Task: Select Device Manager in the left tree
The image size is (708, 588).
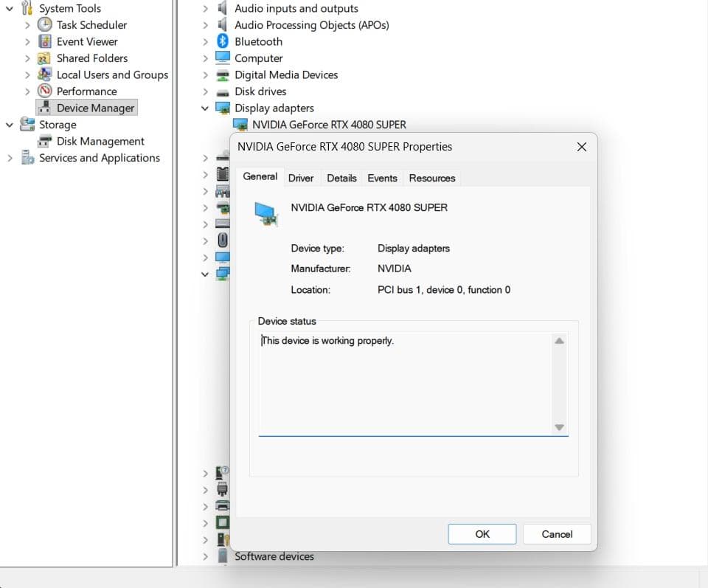Action: 95,108
